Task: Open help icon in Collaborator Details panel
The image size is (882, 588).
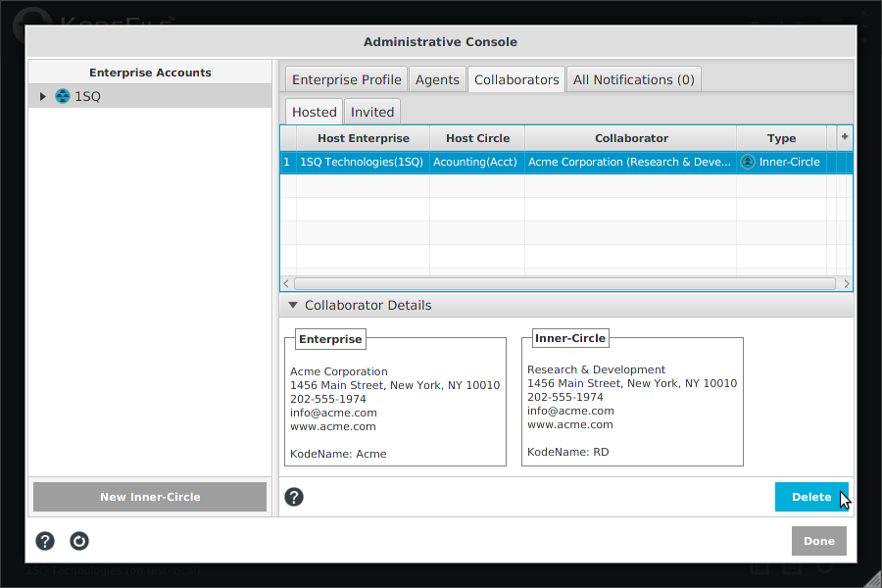Action: click(x=294, y=497)
